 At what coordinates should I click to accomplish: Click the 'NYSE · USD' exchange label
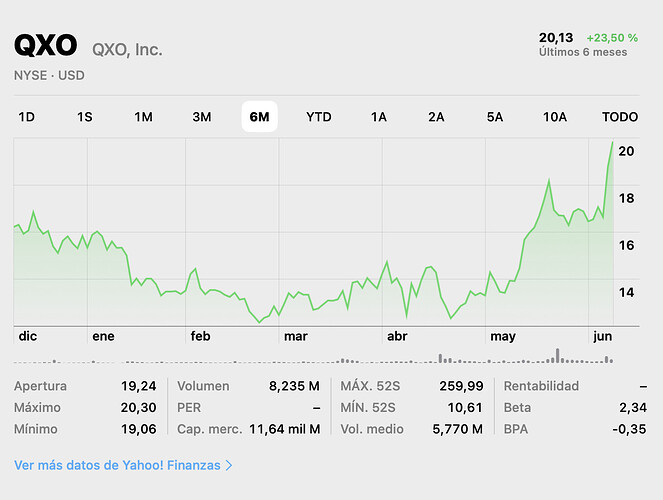point(49,76)
